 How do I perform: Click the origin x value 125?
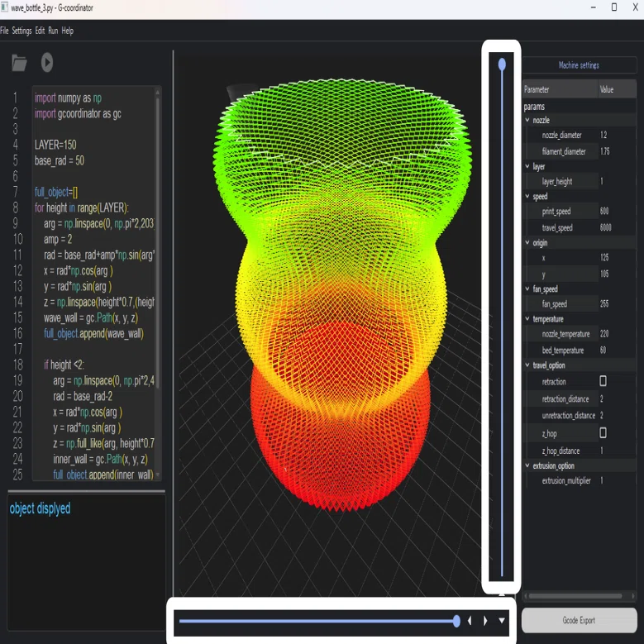pos(604,258)
